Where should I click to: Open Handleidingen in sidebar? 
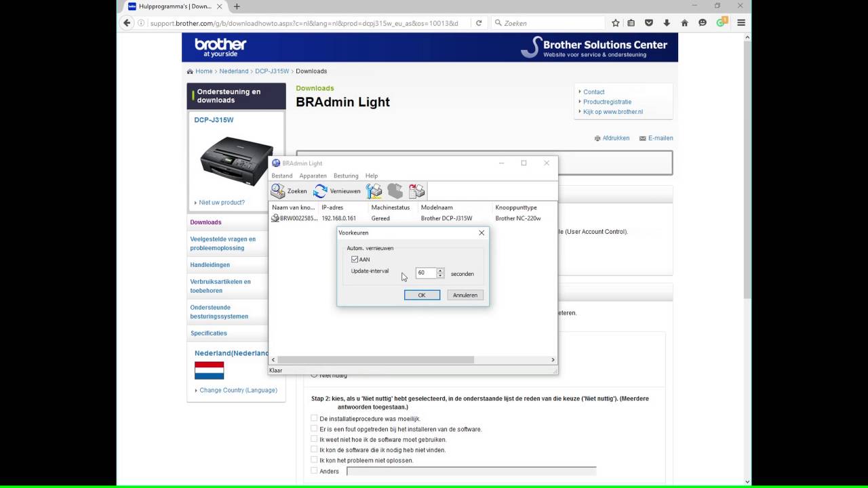pyautogui.click(x=210, y=265)
